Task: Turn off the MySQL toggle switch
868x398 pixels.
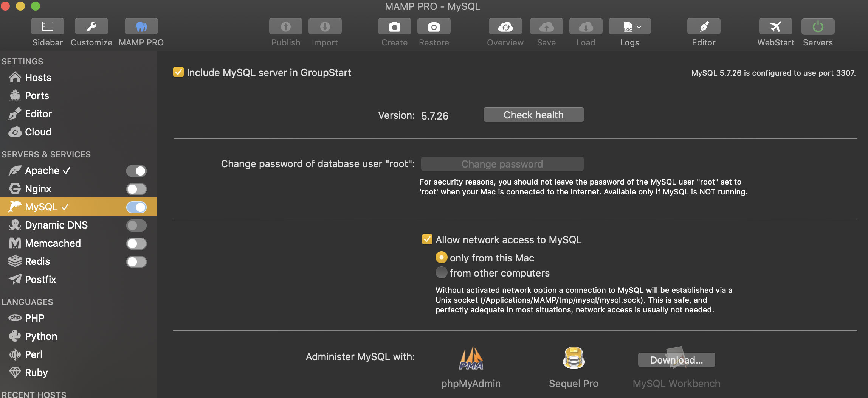Action: [x=136, y=207]
